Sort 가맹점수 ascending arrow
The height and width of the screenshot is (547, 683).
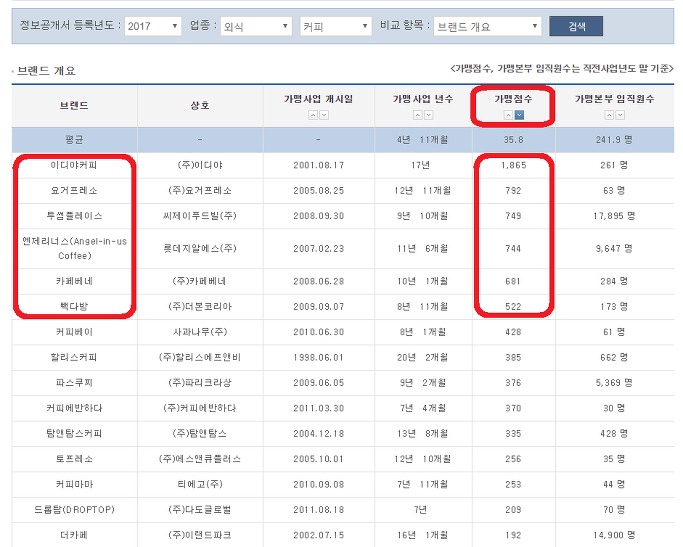(508, 115)
